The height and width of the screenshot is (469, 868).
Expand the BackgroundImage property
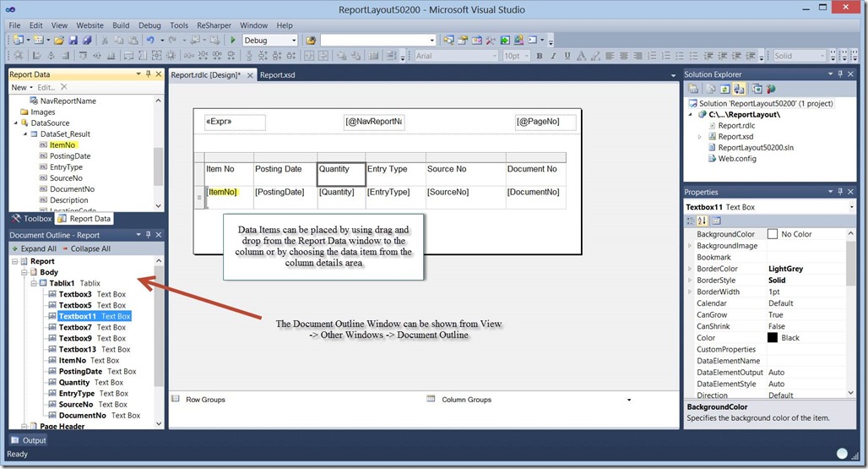coord(690,245)
